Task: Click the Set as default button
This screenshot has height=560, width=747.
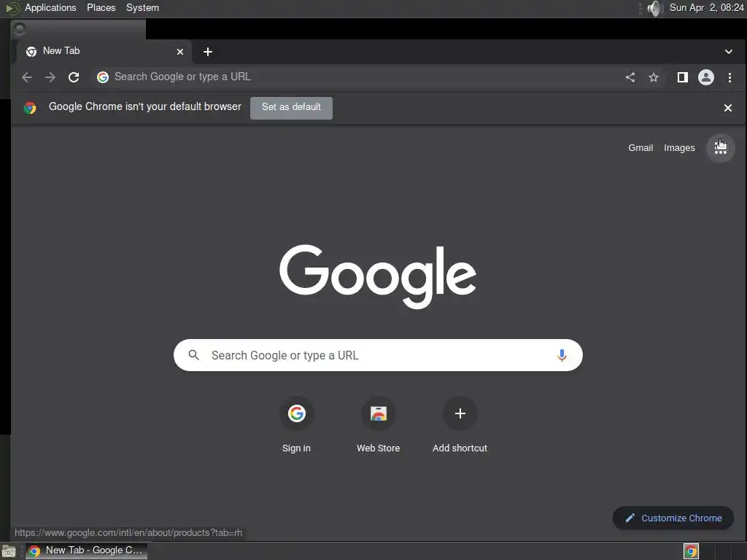Action: point(291,108)
